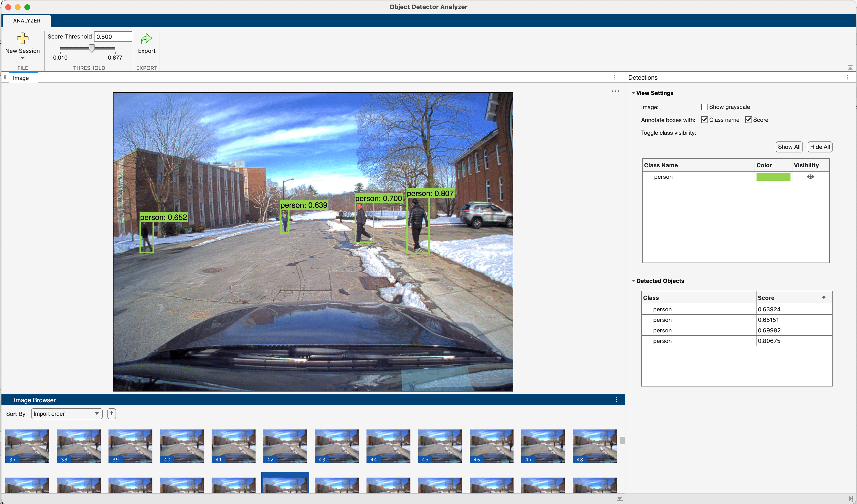
Task: Open Detections panel three-dot menu
Action: point(847,77)
